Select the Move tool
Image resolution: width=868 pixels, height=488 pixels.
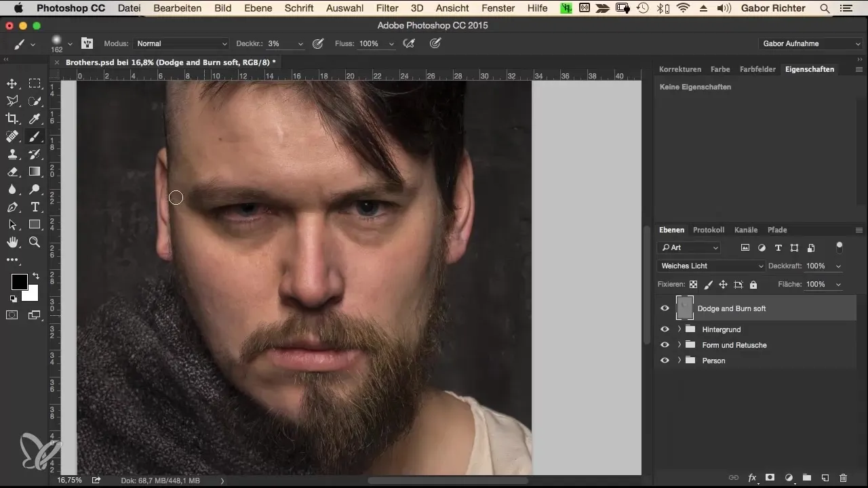pyautogui.click(x=12, y=83)
